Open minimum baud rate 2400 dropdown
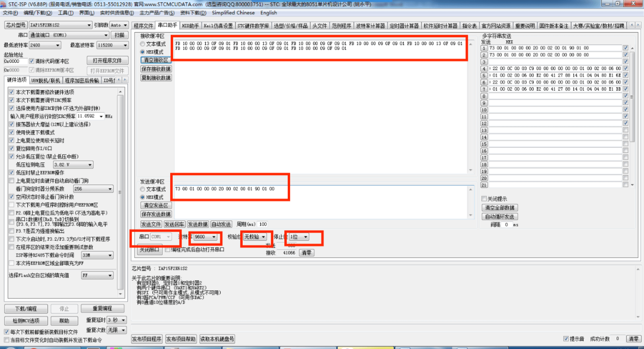This screenshot has width=644, height=349. click(x=58, y=45)
